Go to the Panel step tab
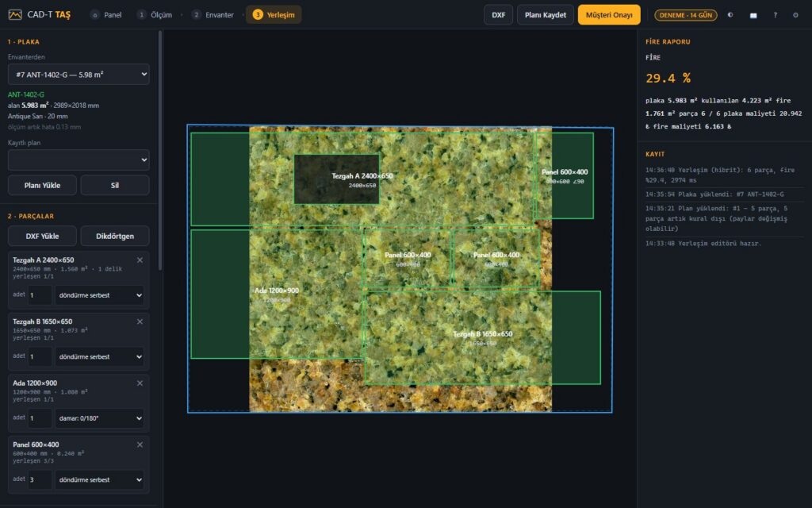 click(106, 14)
